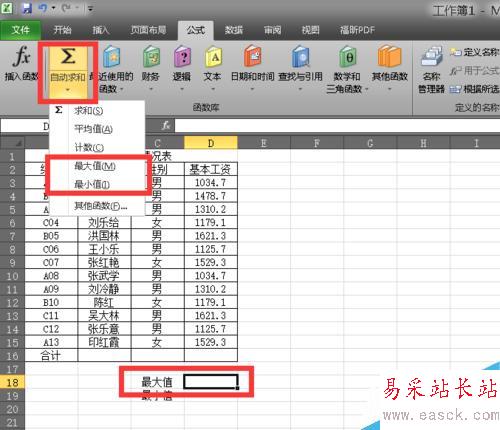The width and height of the screenshot is (500, 430).
Task: Select Count (计数) in AutoSum menu
Action: point(97,147)
